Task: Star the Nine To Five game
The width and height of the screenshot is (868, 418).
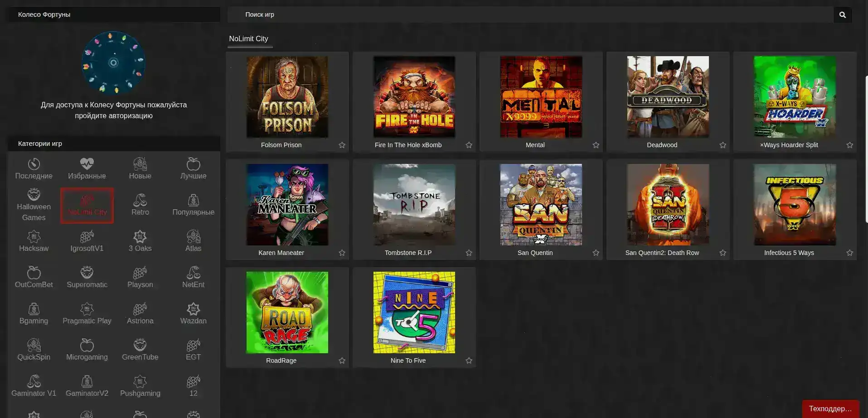Action: [469, 360]
